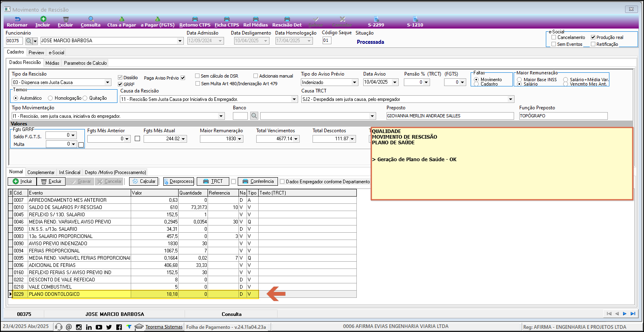Open the LinkedIn icon in status bar
644x332 pixels.
coord(89,327)
